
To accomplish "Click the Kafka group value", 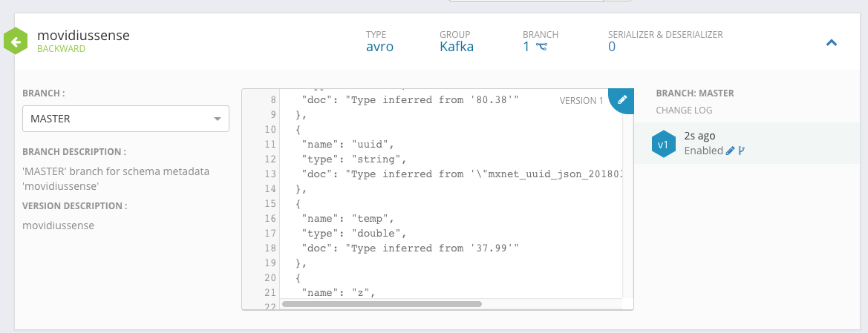I will pos(457,47).
